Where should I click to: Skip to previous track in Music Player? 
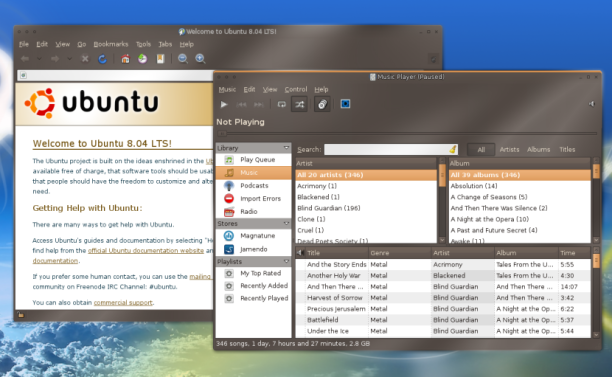241,104
